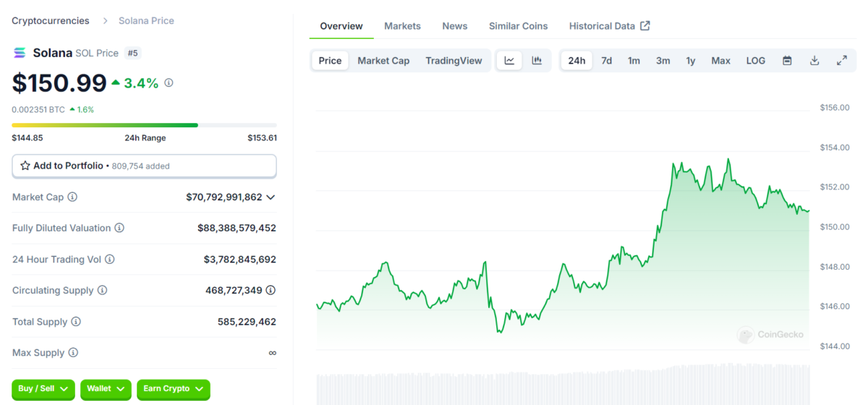Switch to candlestick chart icon

pyautogui.click(x=537, y=61)
